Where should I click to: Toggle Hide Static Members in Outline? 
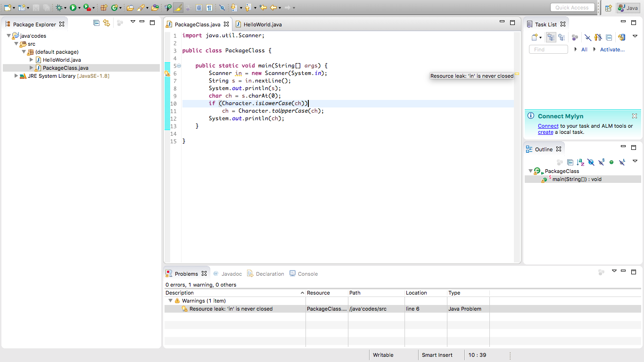point(601,162)
